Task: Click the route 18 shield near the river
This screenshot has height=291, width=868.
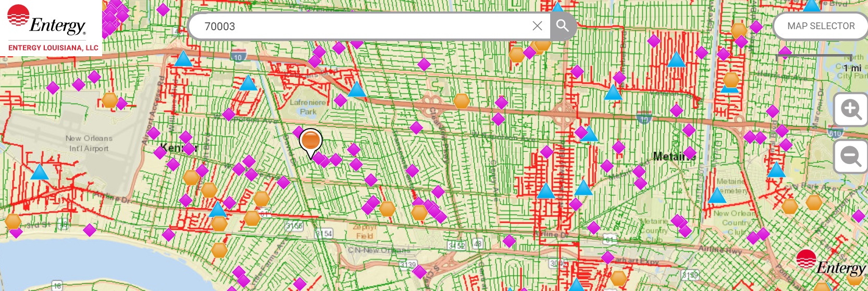Action: pyautogui.click(x=57, y=285)
